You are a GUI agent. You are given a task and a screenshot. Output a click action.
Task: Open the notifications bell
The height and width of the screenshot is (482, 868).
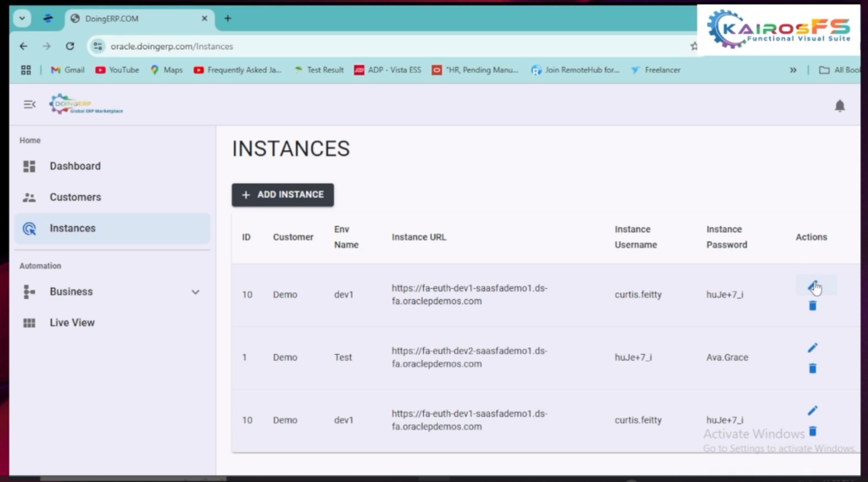[839, 105]
